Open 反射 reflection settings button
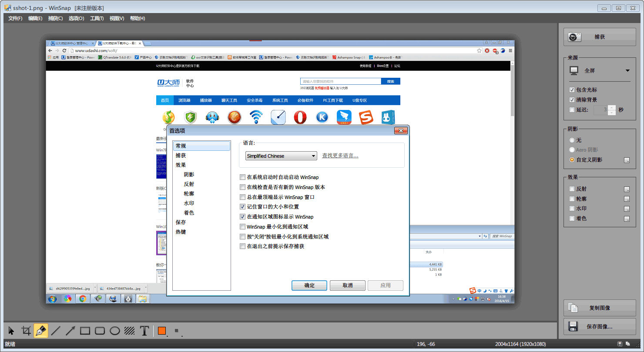The height and width of the screenshot is (352, 644). pos(627,189)
